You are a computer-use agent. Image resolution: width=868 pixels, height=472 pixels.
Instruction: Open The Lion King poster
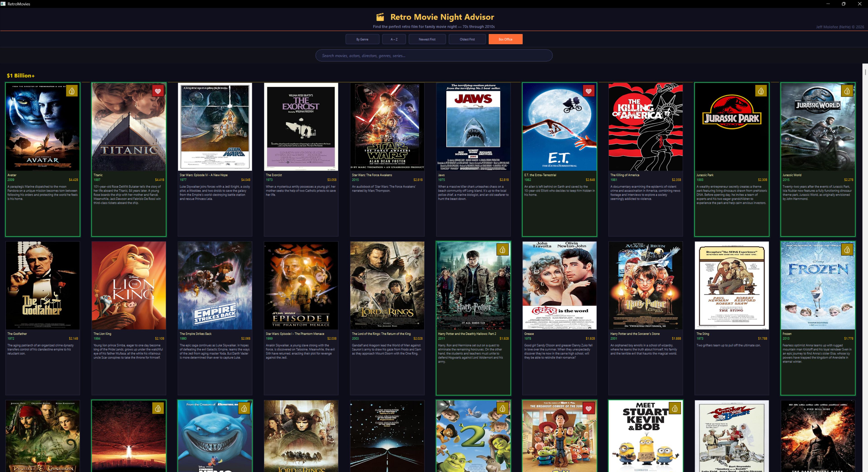tap(129, 285)
